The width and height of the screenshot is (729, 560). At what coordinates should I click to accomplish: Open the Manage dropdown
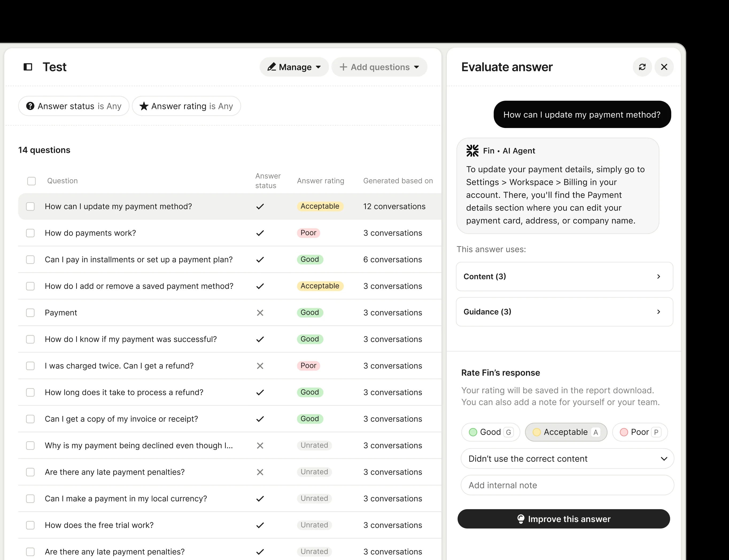[294, 67]
